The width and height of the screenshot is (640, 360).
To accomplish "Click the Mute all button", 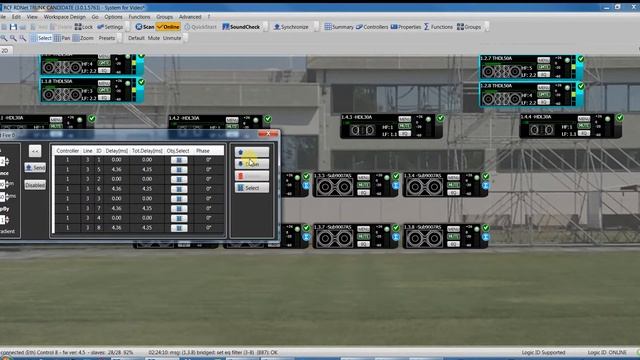I will [153, 38].
